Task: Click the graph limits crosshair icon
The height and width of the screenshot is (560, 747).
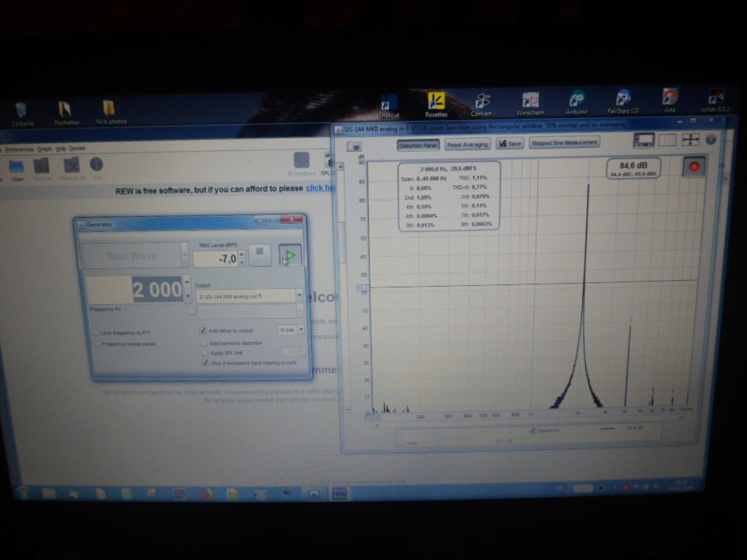Action: pyautogui.click(x=690, y=140)
